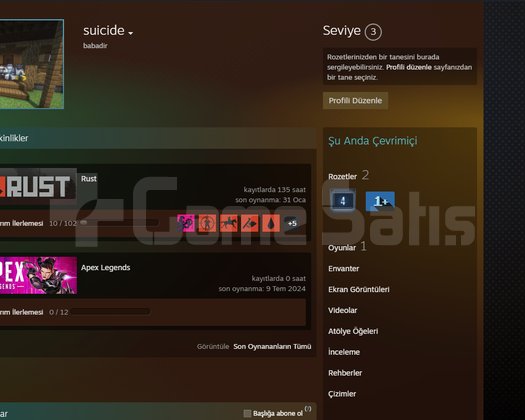This screenshot has height=420, width=525.
Task: Open the Oyunlar games link
Action: coord(342,248)
